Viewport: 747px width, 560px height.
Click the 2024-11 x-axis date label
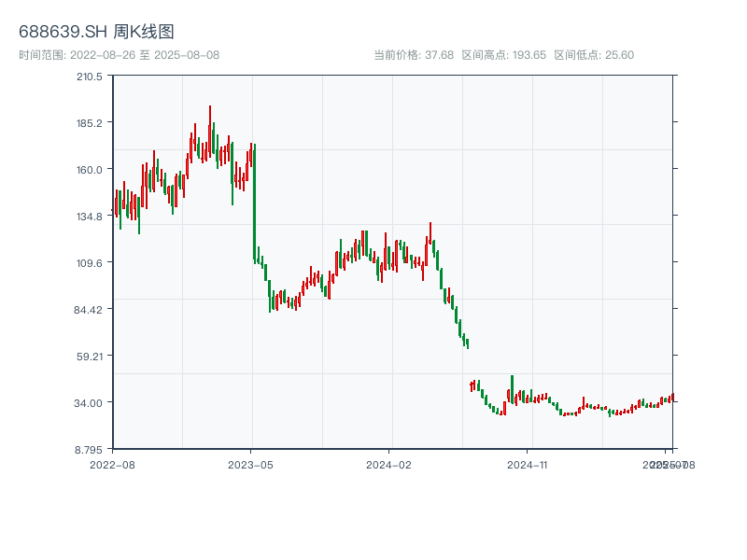point(528,464)
